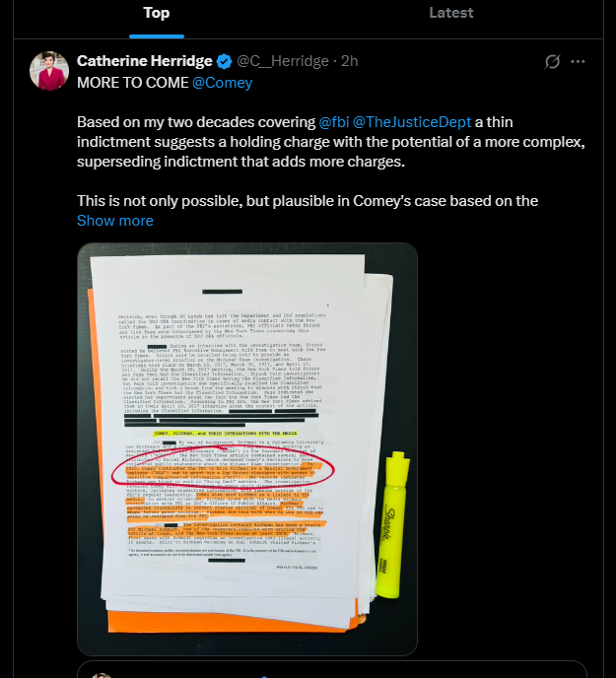
Task: Click the quoted post author's avatar
Action: (x=103, y=675)
